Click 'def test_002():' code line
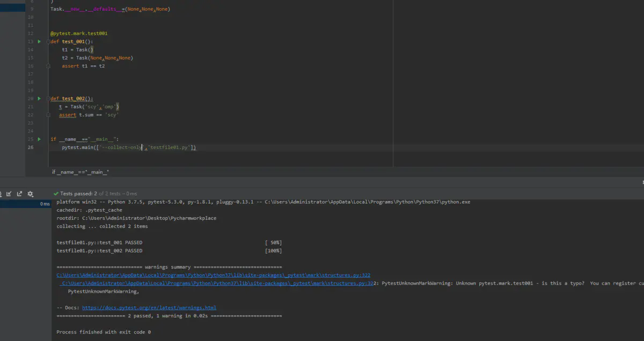This screenshot has height=341, width=644. coord(72,99)
